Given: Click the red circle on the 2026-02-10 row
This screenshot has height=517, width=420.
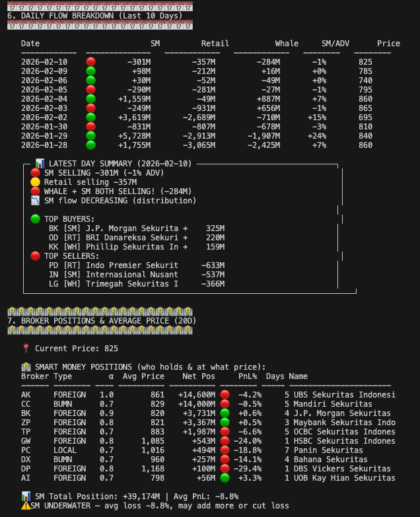Looking at the screenshot, I should tap(90, 62).
